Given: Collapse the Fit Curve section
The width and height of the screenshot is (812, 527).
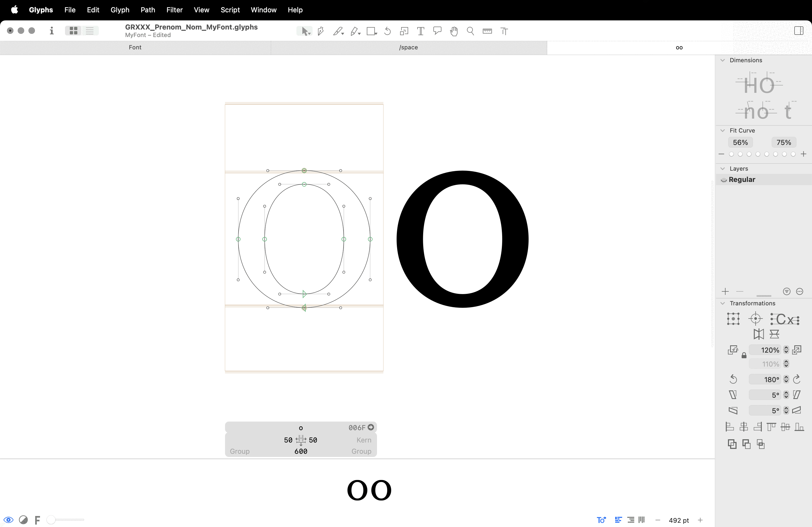Looking at the screenshot, I should (x=723, y=131).
